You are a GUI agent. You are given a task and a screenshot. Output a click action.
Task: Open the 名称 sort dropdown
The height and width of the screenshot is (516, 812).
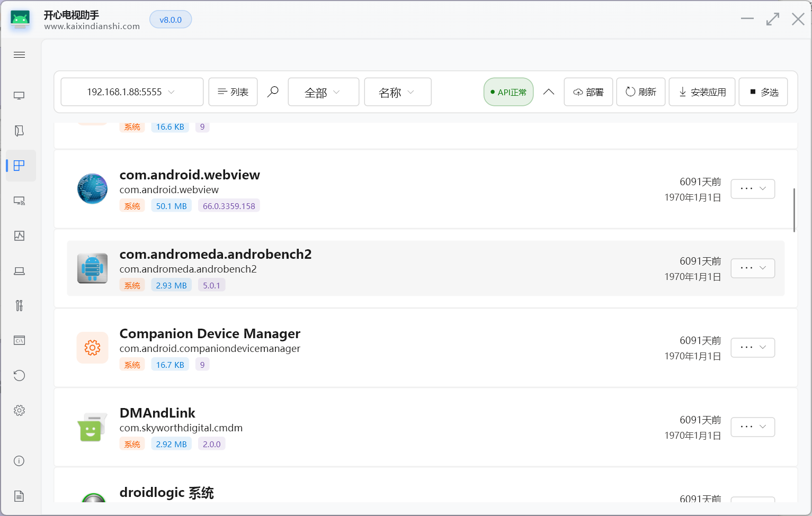(398, 92)
